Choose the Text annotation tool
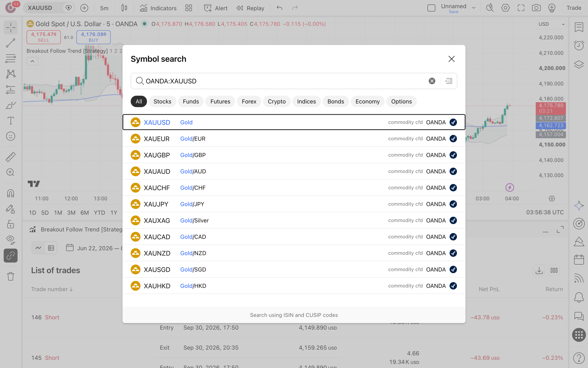 coord(10,121)
